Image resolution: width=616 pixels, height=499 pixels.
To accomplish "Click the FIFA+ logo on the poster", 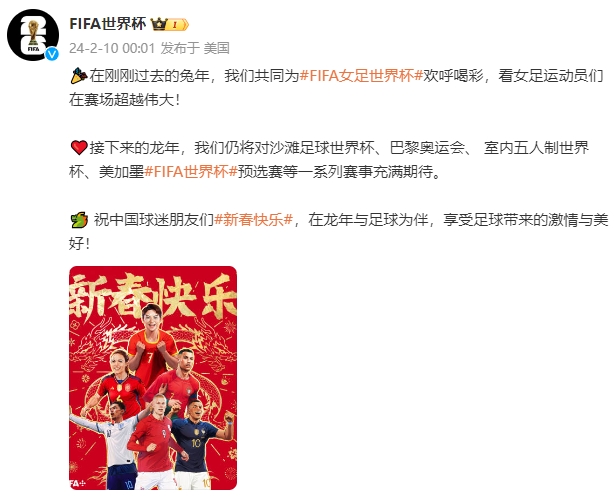I will pyautogui.click(x=77, y=483).
